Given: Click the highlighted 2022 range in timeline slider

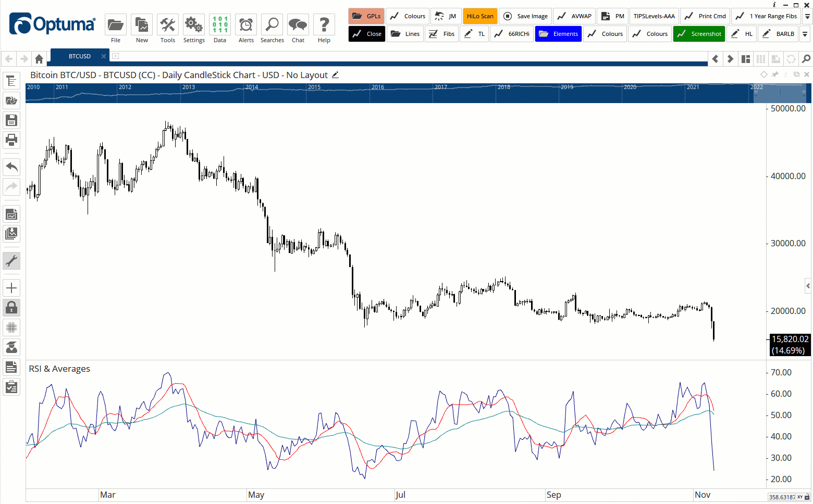Looking at the screenshot, I should tap(780, 94).
